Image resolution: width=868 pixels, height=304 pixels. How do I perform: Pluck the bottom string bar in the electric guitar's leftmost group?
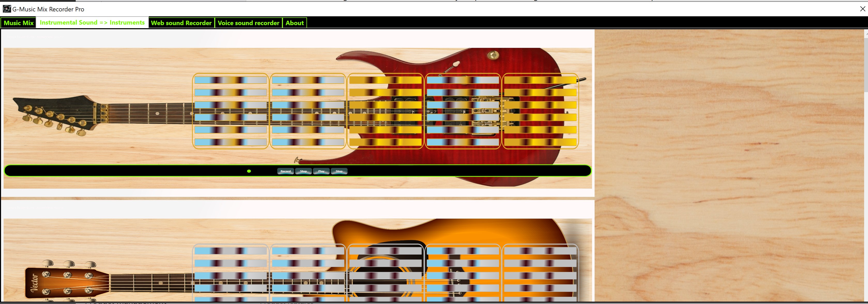point(231,142)
